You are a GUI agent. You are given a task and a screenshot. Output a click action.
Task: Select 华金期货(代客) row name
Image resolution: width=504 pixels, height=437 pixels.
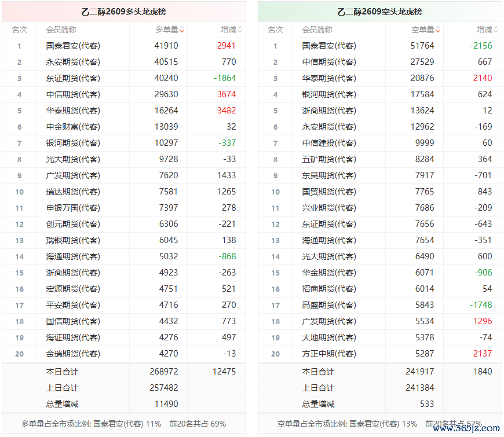(329, 273)
